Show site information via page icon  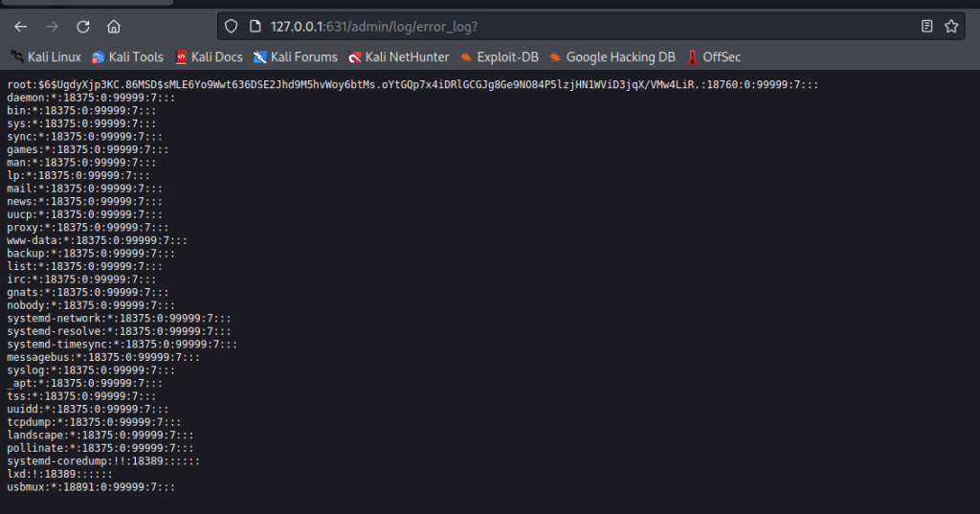click(x=253, y=26)
